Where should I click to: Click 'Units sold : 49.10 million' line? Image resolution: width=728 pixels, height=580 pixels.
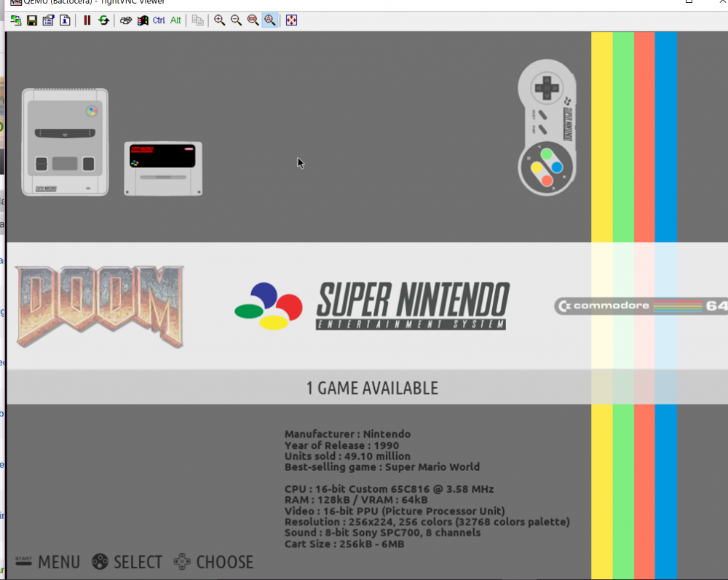347,456
